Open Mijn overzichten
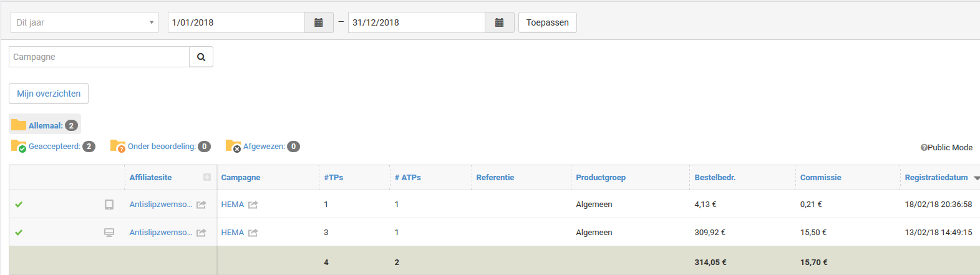The width and height of the screenshot is (980, 275). [x=49, y=94]
